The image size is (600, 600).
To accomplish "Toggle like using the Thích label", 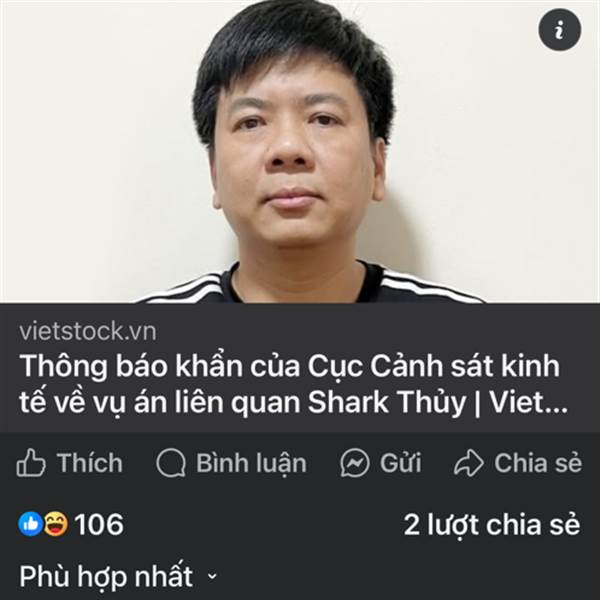I will tap(90, 463).
